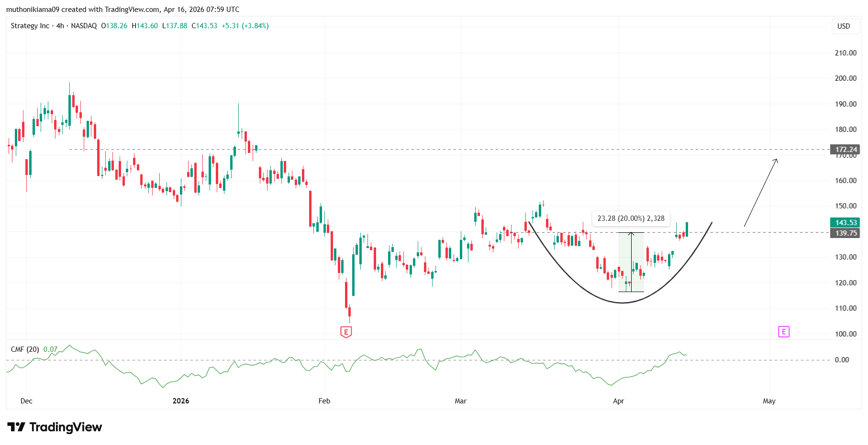Image resolution: width=868 pixels, height=445 pixels.
Task: Click the TradingView logo icon
Action: 16,427
